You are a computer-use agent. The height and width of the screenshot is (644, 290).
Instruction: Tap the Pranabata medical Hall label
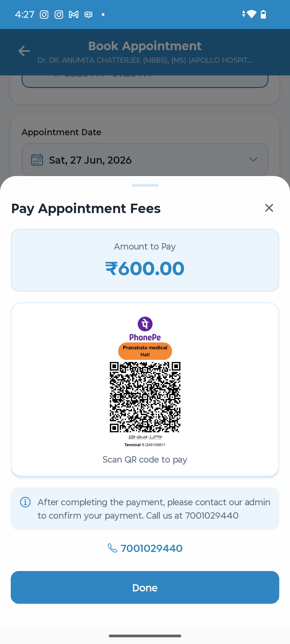(145, 351)
